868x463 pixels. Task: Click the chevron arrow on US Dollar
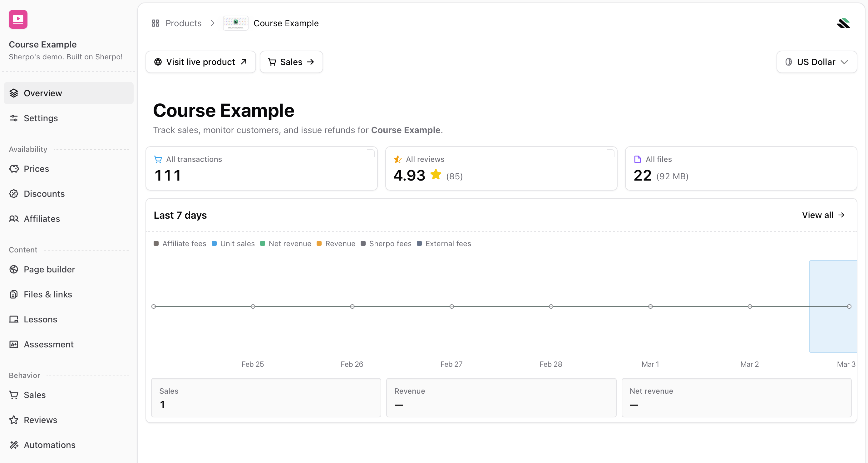tap(844, 62)
